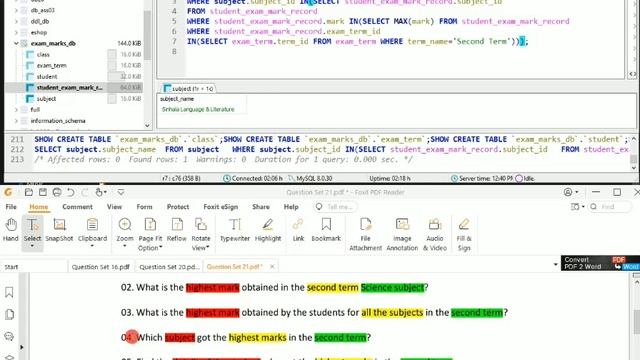
Task: Switch to Question Set 20.pdf tab
Action: coord(169,267)
